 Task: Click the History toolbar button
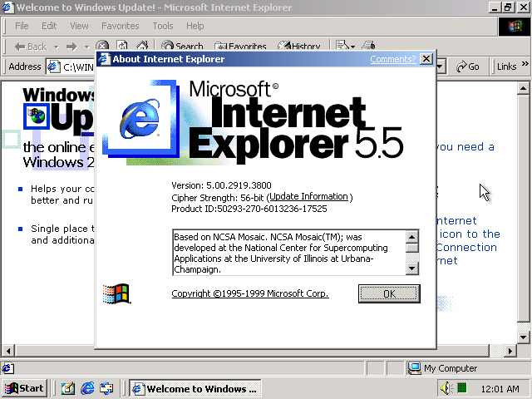click(x=299, y=46)
